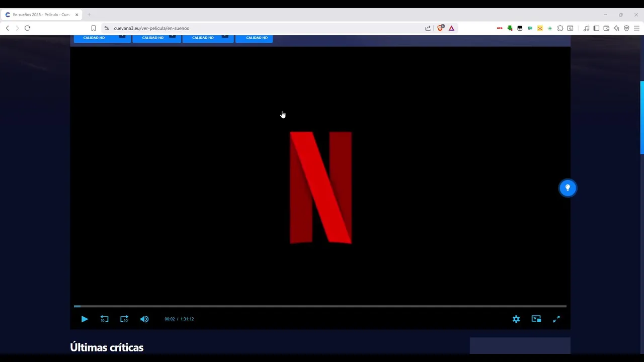Switch to the 'En sueños 2025' tab
The height and width of the screenshot is (362, 644).
(x=40, y=15)
